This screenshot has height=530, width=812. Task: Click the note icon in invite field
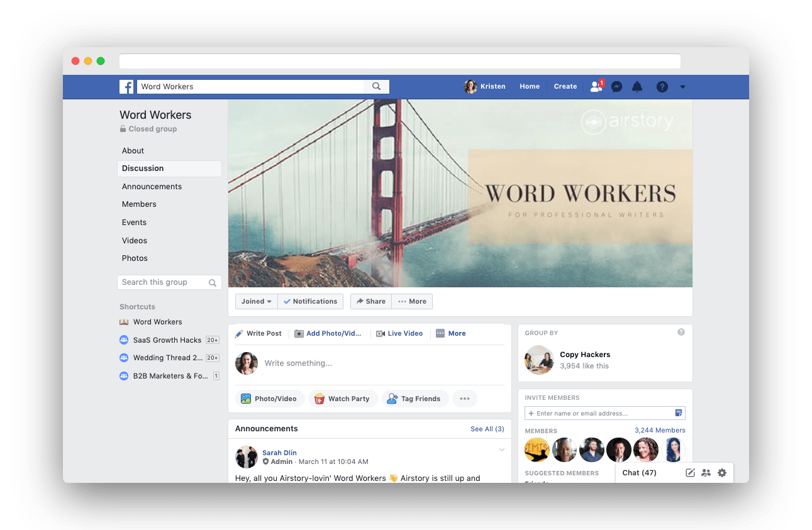click(679, 413)
